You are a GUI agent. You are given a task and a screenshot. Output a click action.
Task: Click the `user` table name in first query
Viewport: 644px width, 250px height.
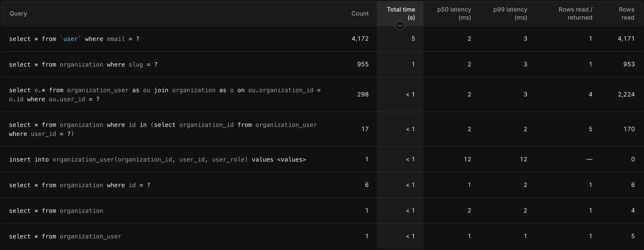[x=70, y=39]
